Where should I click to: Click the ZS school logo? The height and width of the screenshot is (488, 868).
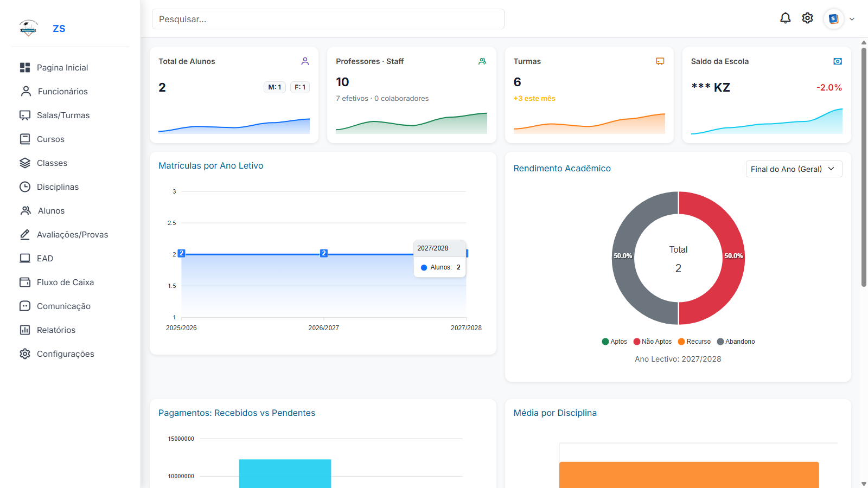click(29, 28)
